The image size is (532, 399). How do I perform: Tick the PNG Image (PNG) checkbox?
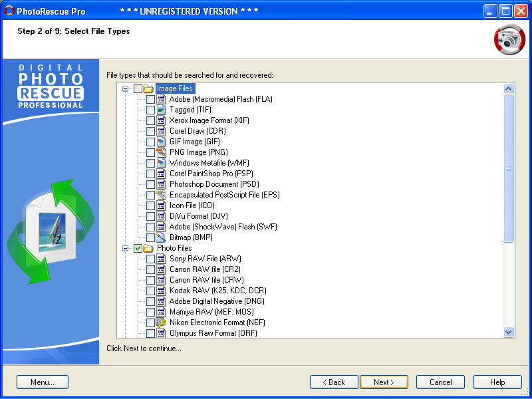click(151, 152)
